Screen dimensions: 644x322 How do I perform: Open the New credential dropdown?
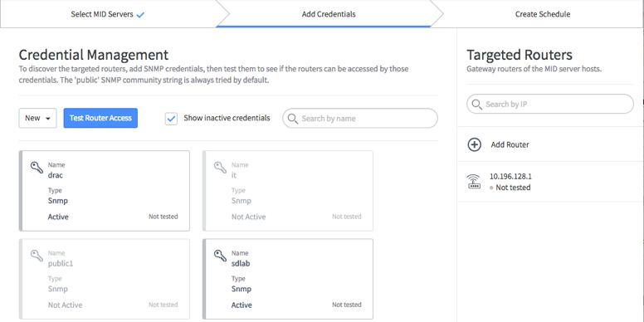(x=37, y=119)
